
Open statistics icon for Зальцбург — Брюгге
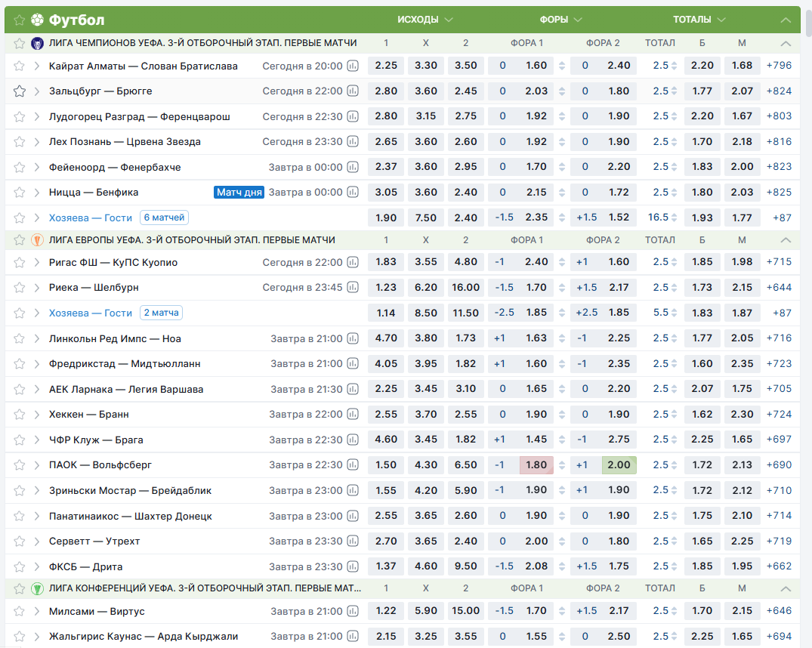tap(353, 91)
